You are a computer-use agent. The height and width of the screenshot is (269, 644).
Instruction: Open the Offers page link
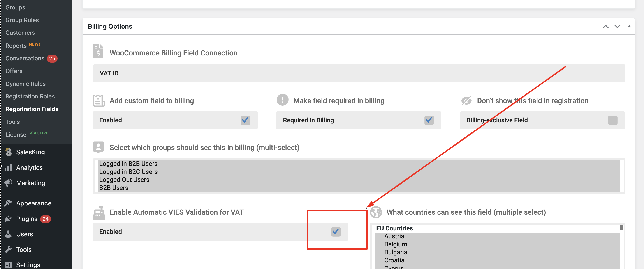tap(14, 71)
